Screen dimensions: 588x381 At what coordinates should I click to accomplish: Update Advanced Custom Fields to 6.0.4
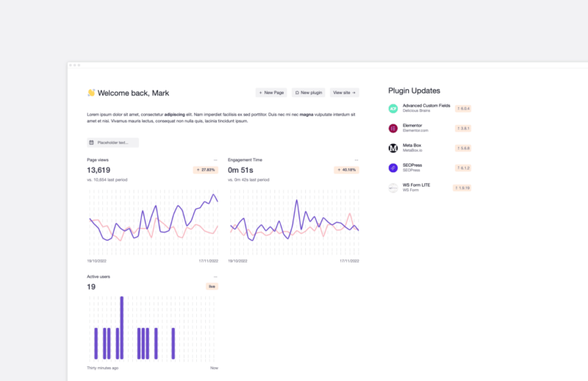pos(463,108)
